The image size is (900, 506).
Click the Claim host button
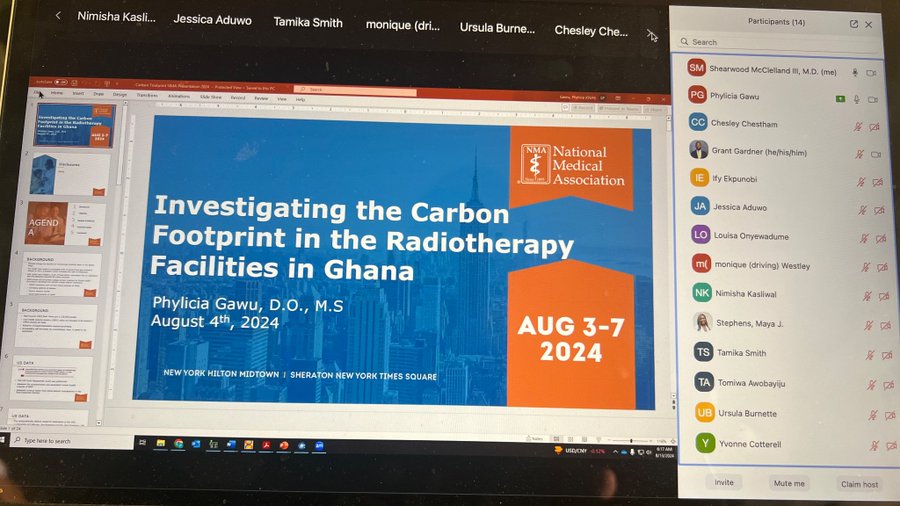pyautogui.click(x=859, y=484)
